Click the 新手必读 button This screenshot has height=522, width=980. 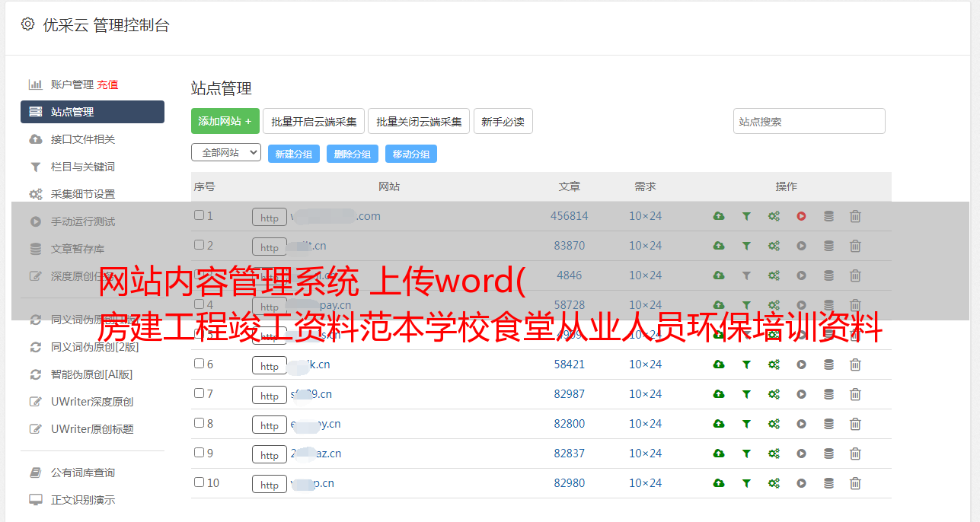503,121
